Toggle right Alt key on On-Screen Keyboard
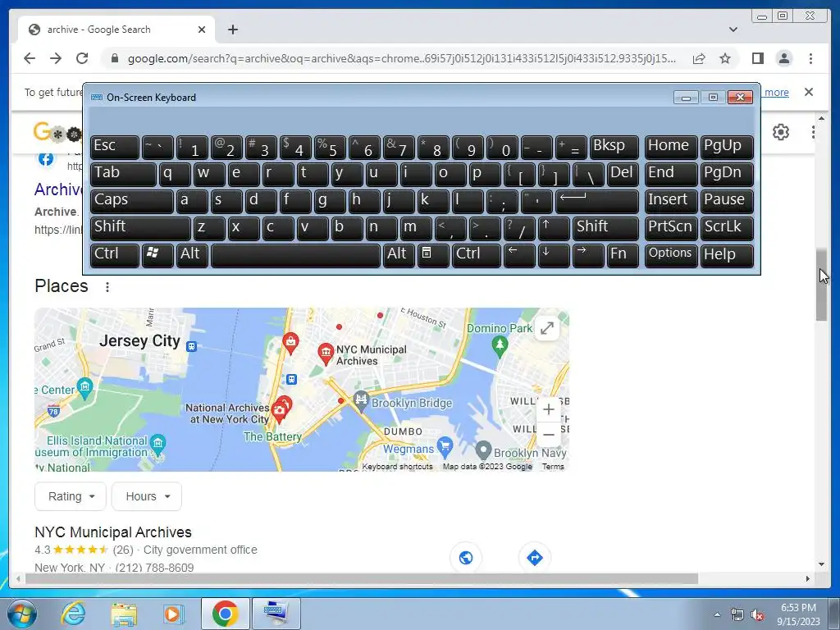The image size is (840, 630). click(399, 255)
